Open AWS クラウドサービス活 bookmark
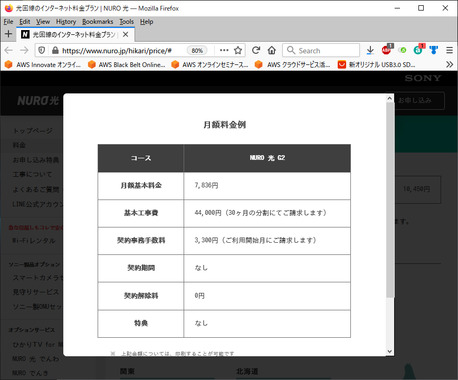 coord(292,64)
